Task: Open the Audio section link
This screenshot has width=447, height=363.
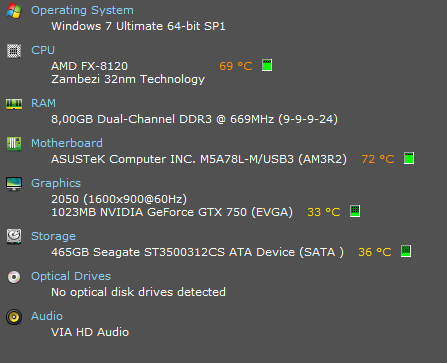Action: tap(47, 316)
